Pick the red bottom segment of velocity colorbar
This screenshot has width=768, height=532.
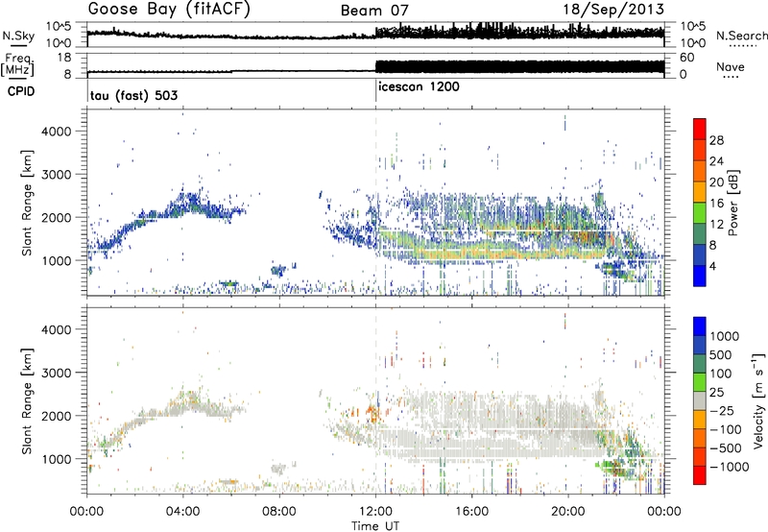(700, 475)
